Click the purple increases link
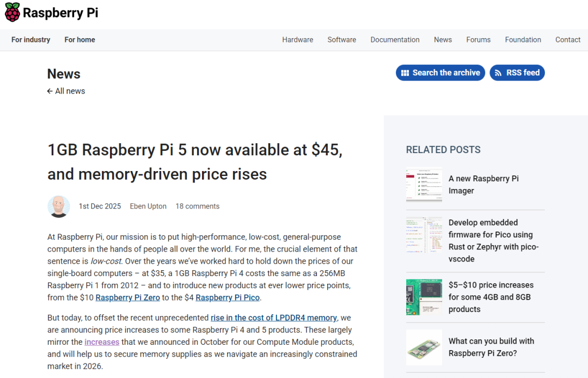588x378 pixels. [102, 342]
